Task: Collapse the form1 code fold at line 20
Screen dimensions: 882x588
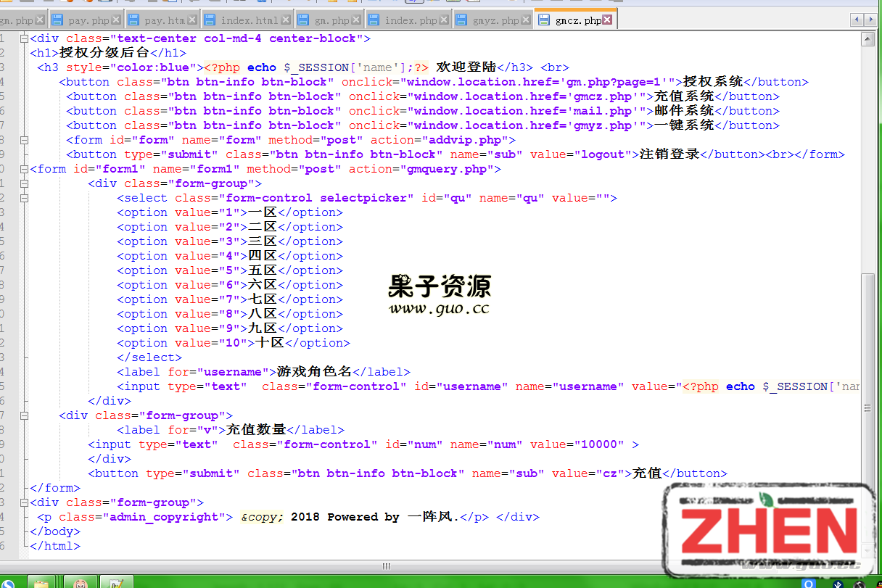Action: [x=22, y=169]
